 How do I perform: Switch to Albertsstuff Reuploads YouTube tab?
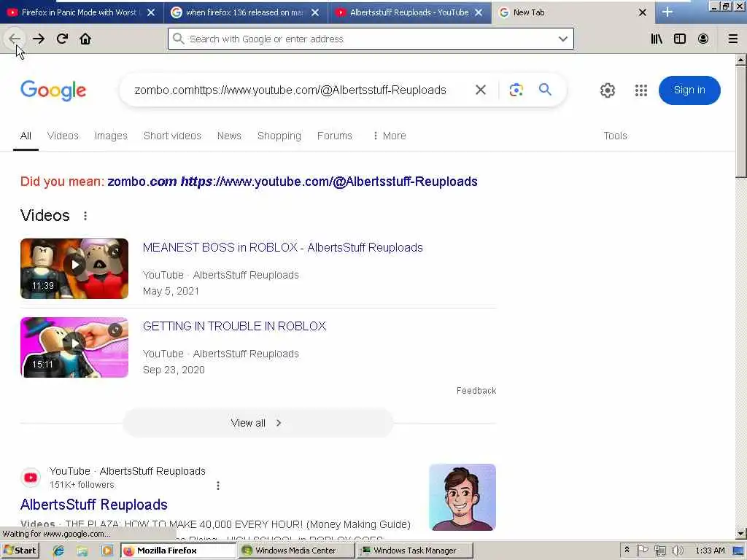[409, 12]
